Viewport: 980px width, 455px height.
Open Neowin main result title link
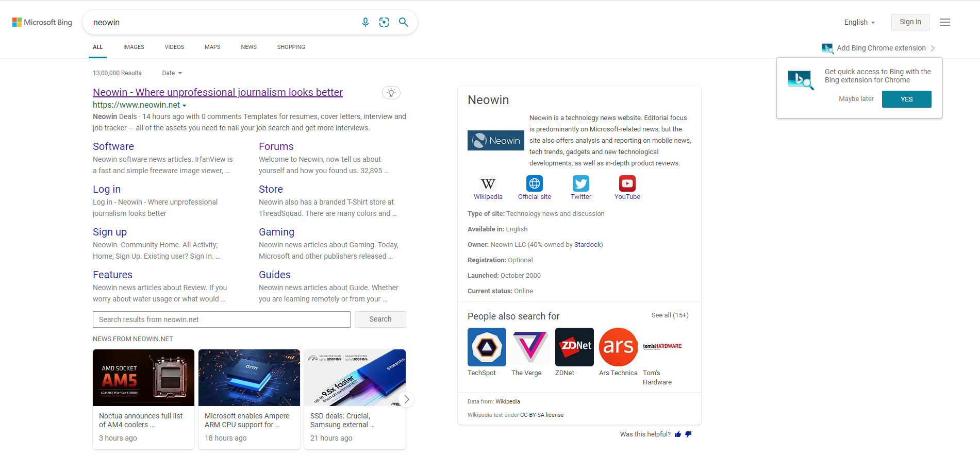pos(218,92)
